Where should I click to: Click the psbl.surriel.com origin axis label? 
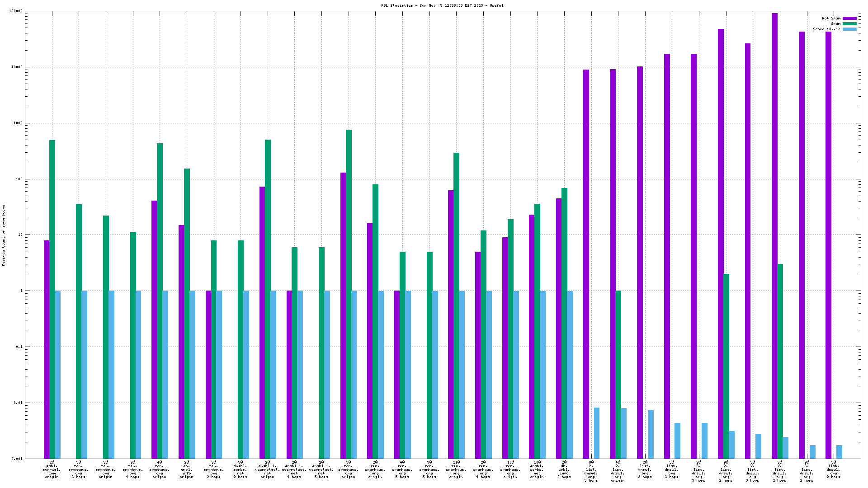pos(52,469)
